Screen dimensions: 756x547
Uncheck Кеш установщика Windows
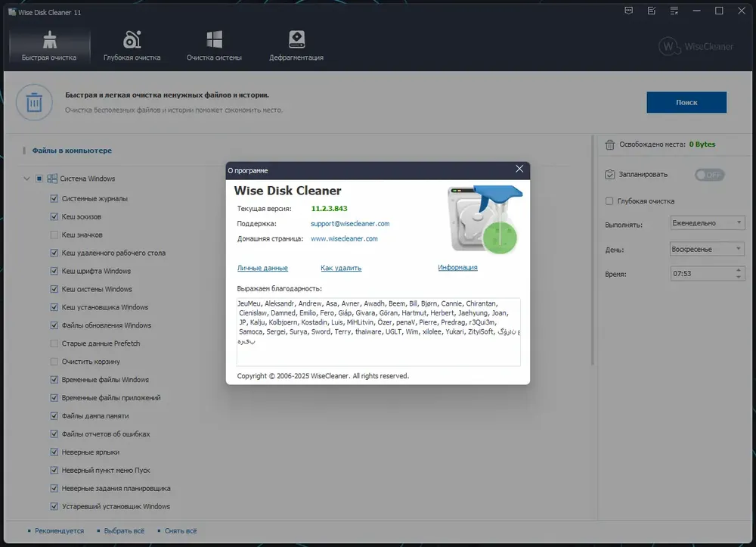(54, 307)
